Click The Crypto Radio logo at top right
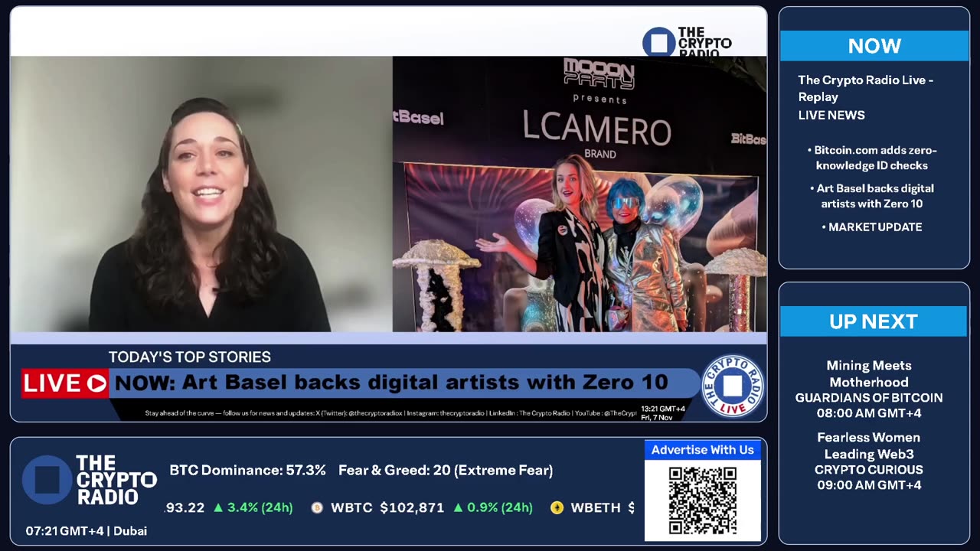 (688, 41)
